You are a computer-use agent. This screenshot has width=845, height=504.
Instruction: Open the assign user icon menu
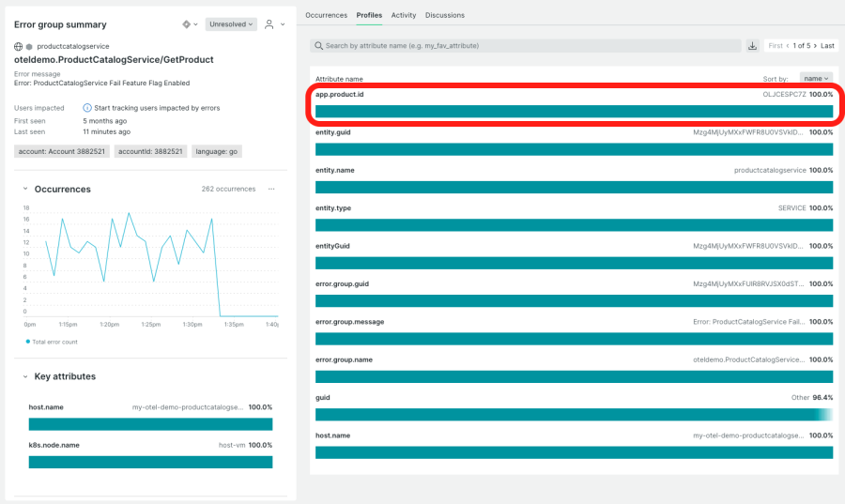tap(274, 24)
